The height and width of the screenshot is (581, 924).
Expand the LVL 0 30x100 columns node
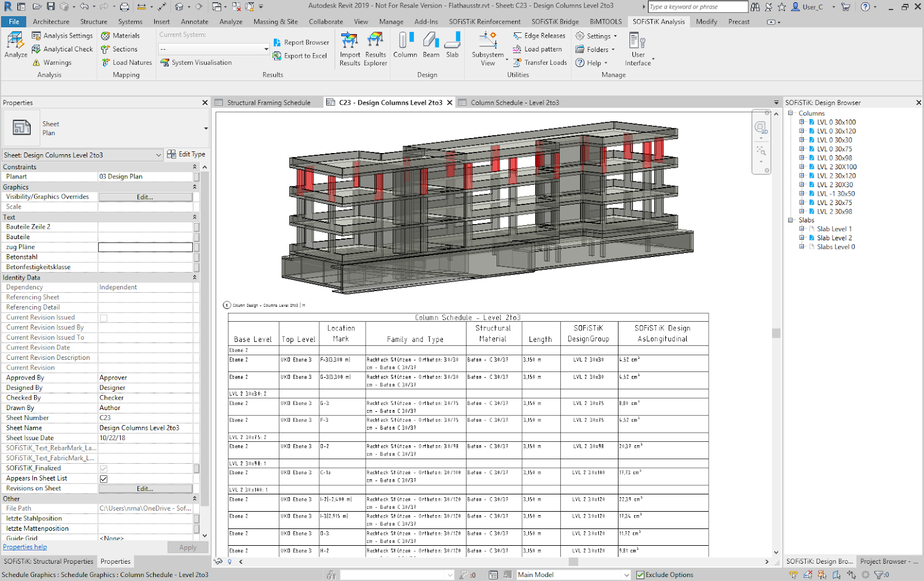[x=802, y=122]
